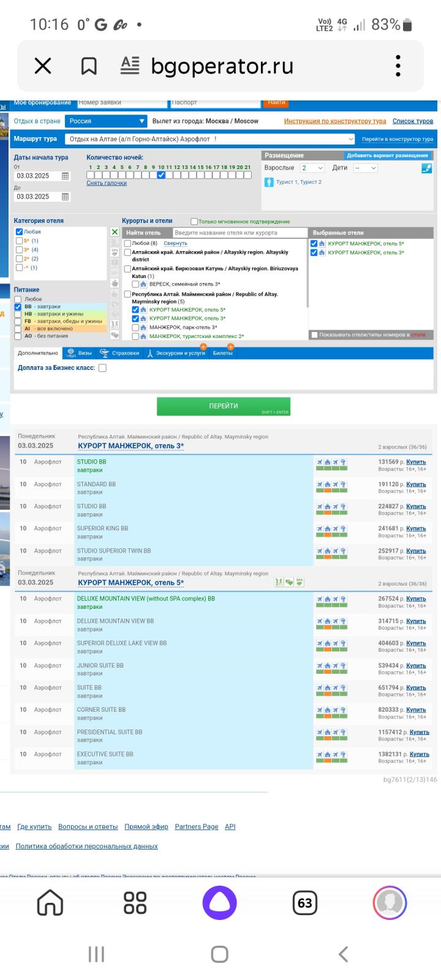Click hotel icon in STUDIO SUPERIOR TWIN BB row
The height and width of the screenshot is (980, 441).
(x=328, y=551)
